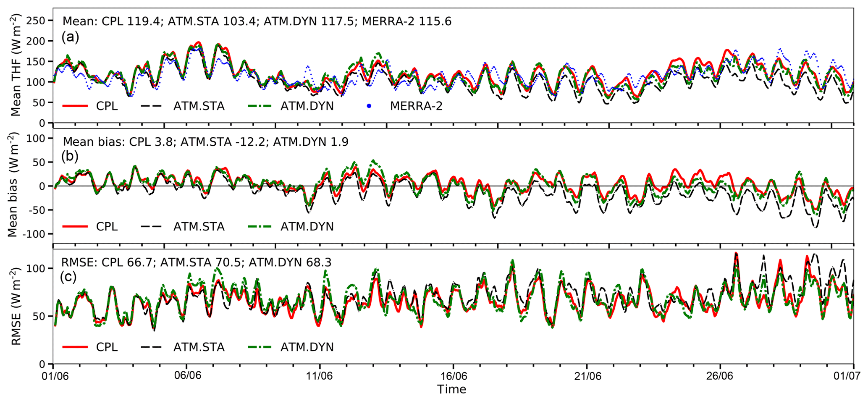The height and width of the screenshot is (401, 868).
Task: Click the 16/06 date tick label
Action: (453, 375)
